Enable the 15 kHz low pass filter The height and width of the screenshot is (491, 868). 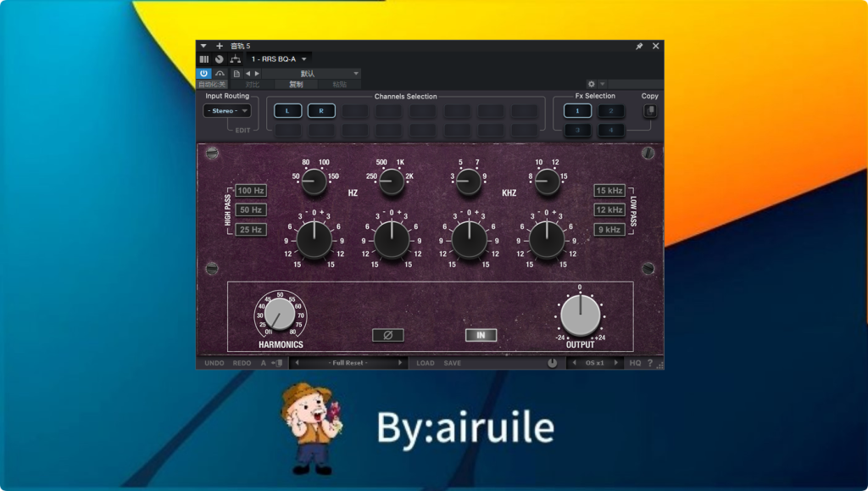point(609,191)
